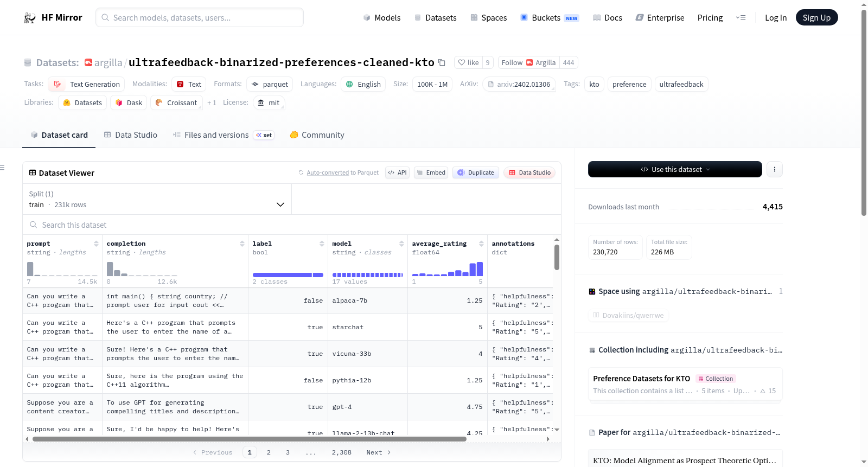Open the Pricing page
Screen dimensions: 868x467
710,18
